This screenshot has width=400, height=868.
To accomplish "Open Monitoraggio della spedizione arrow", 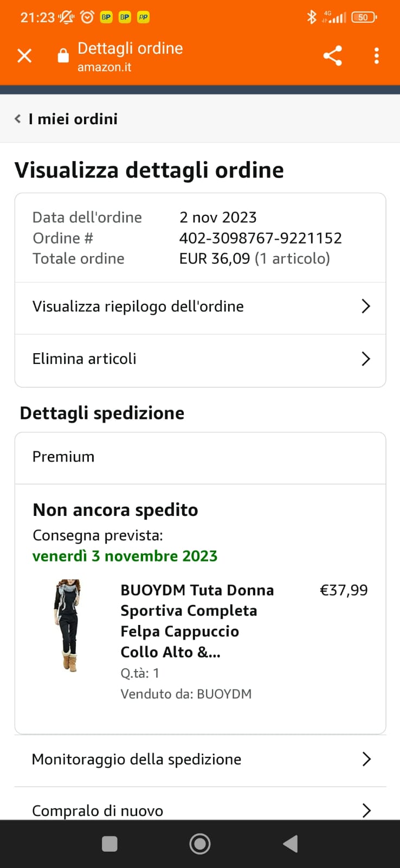I will (x=366, y=759).
